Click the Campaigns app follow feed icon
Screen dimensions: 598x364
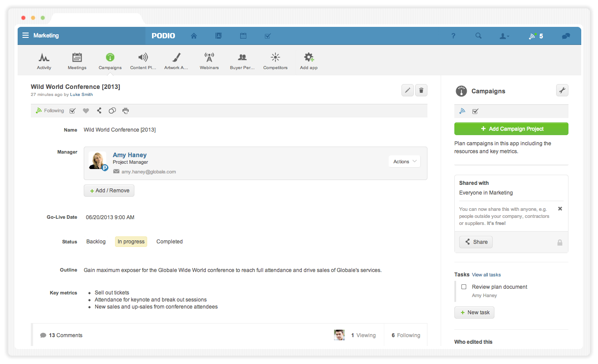[462, 111]
